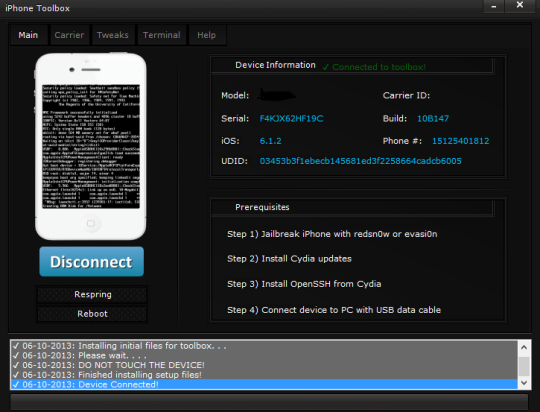The height and width of the screenshot is (412, 540).
Task: Select the 'Finished installing setup files!' log entry
Action: coord(264,375)
